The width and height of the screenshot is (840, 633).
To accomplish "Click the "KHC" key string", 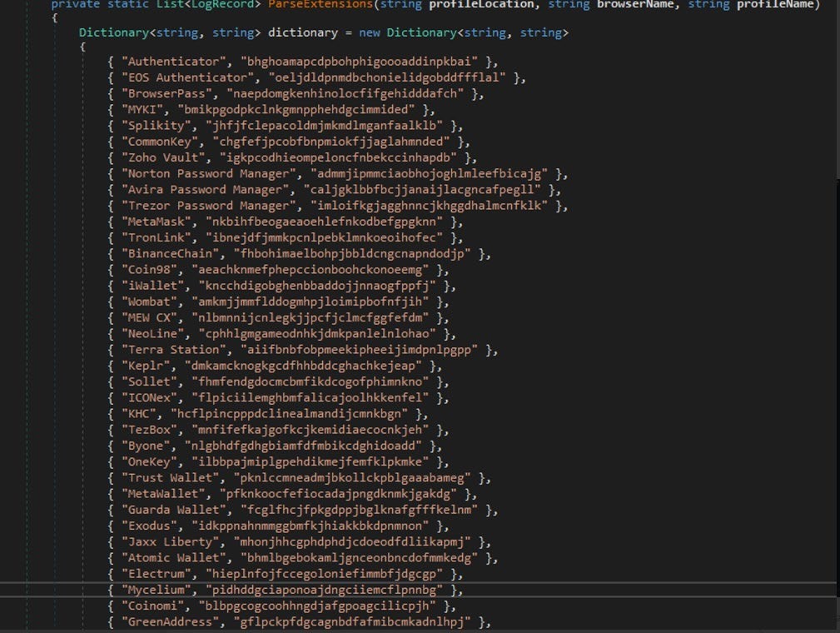I will 139,414.
